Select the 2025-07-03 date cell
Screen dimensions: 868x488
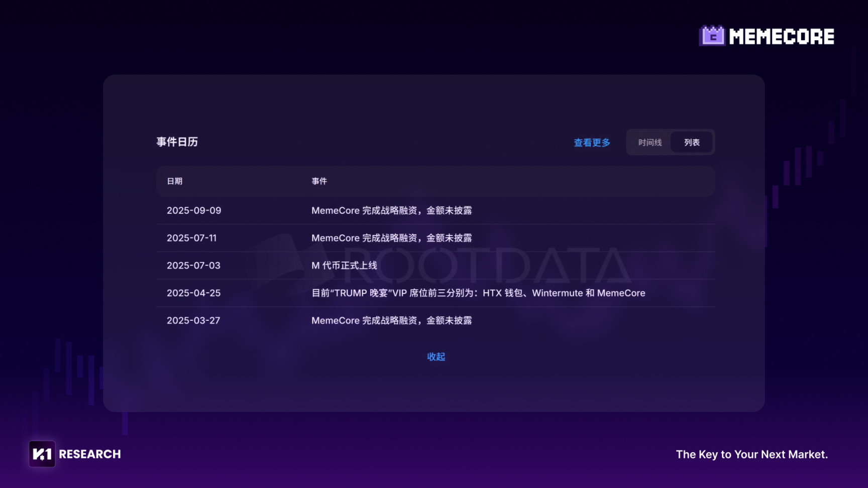[193, 266]
